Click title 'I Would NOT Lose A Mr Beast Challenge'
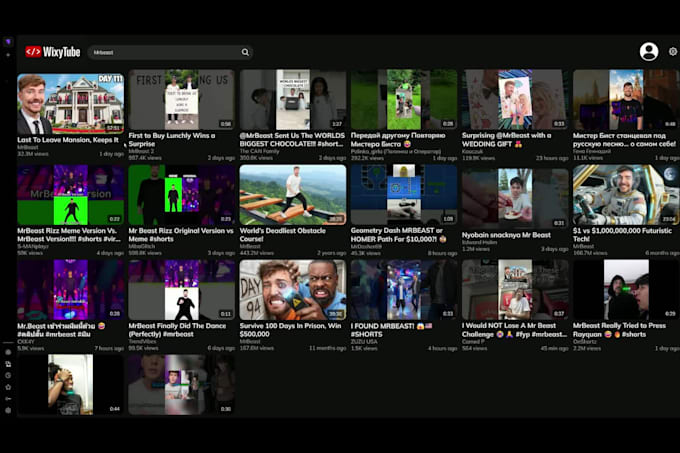 tap(514, 329)
